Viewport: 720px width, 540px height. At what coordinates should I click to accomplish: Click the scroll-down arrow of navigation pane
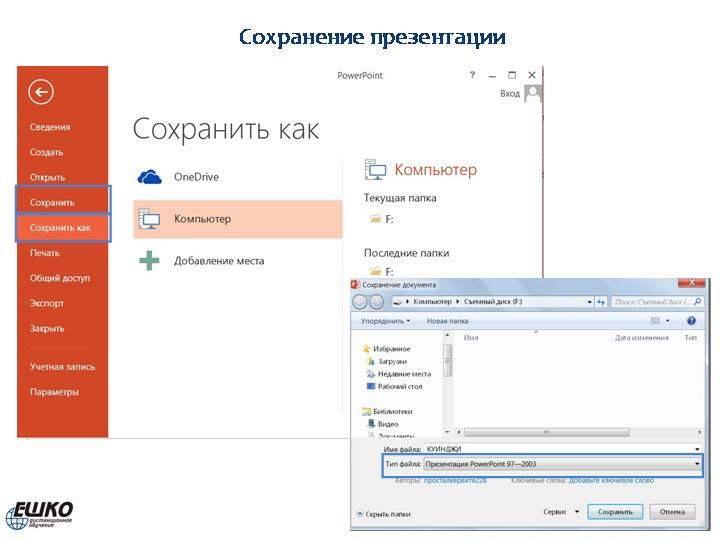tap(448, 432)
